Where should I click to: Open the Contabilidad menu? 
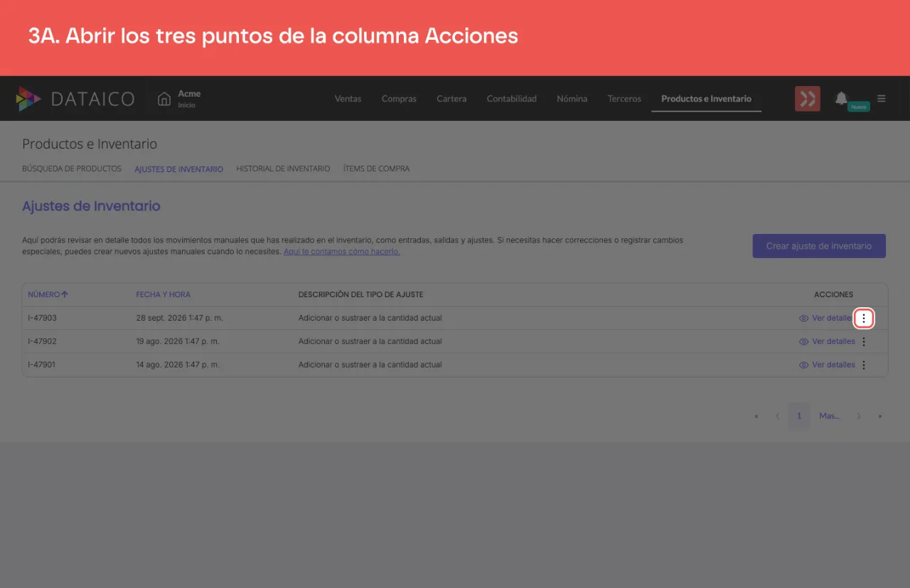pos(511,99)
